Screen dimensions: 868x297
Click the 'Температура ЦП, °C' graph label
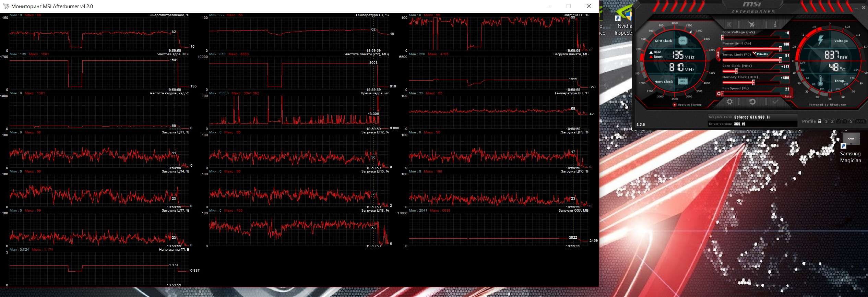571,93
